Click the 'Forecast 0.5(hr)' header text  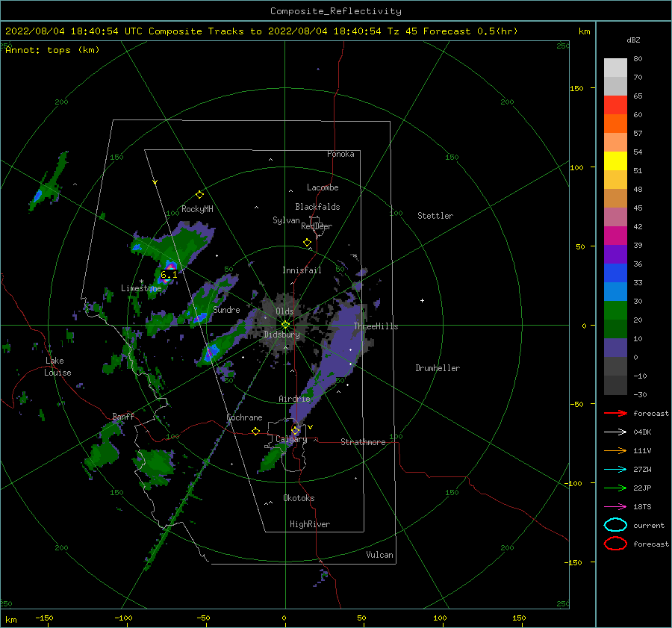coord(470,31)
